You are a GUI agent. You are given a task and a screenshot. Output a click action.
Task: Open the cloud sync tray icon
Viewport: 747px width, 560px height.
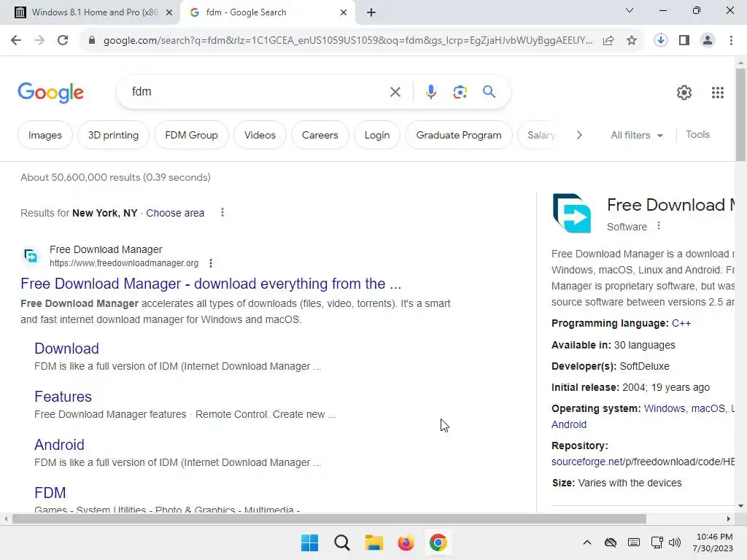tap(611, 542)
